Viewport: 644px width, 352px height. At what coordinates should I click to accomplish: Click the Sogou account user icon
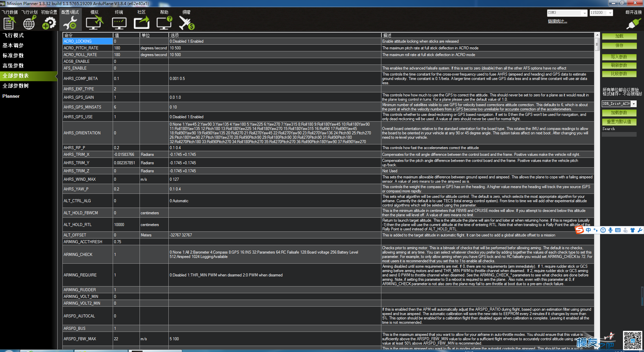(625, 230)
